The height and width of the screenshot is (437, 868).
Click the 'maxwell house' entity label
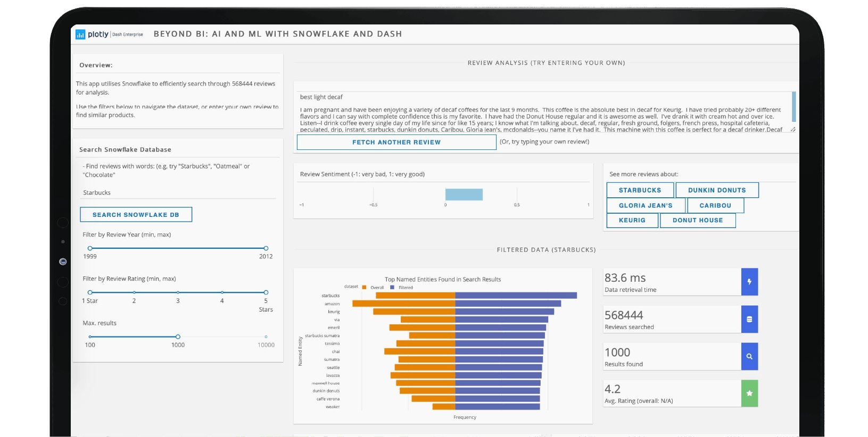pos(326,383)
